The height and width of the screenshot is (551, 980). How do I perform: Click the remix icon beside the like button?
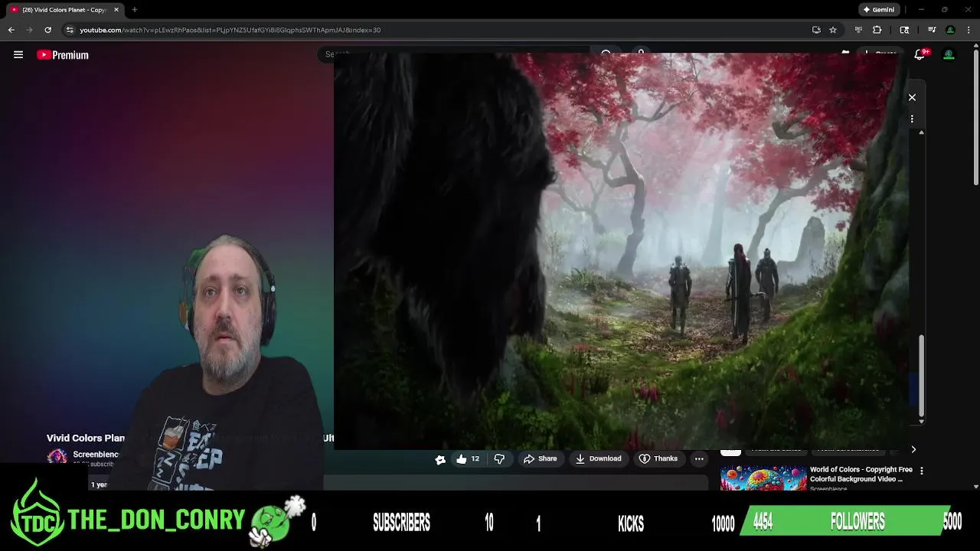[440, 459]
